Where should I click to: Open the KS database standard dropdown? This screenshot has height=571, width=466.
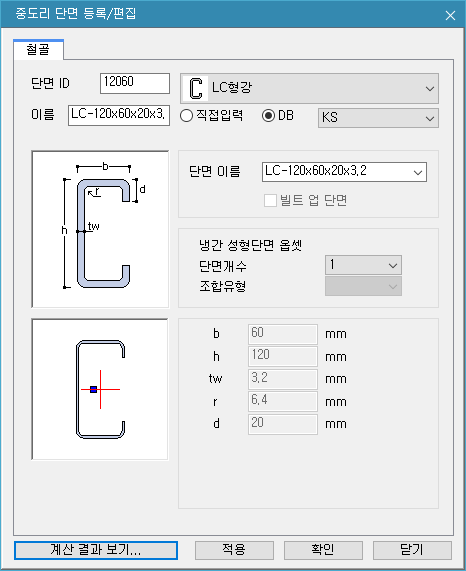click(378, 118)
